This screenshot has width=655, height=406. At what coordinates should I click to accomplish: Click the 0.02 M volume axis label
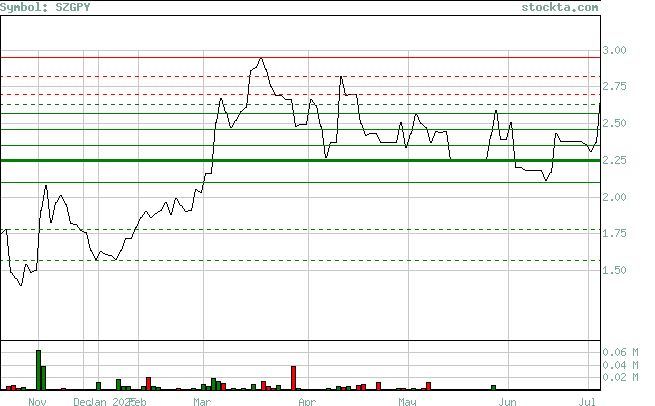coord(620,377)
